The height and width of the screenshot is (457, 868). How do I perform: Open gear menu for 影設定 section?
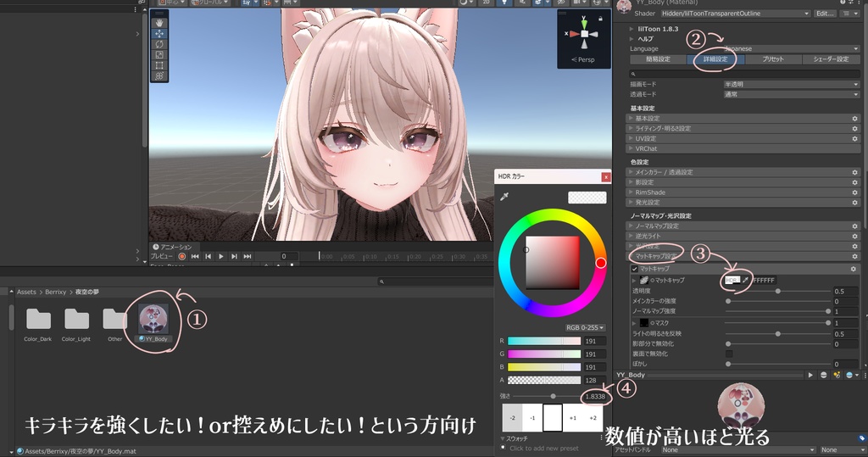854,182
